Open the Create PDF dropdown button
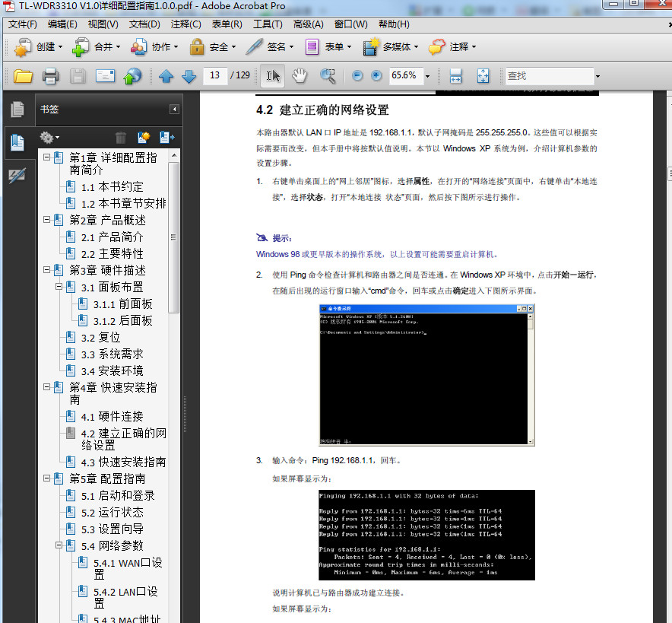The width and height of the screenshot is (672, 623). click(39, 46)
